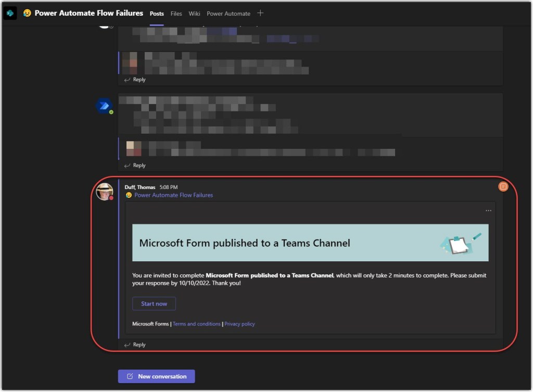Reply to the Power Automate bot thread

[x=135, y=166]
